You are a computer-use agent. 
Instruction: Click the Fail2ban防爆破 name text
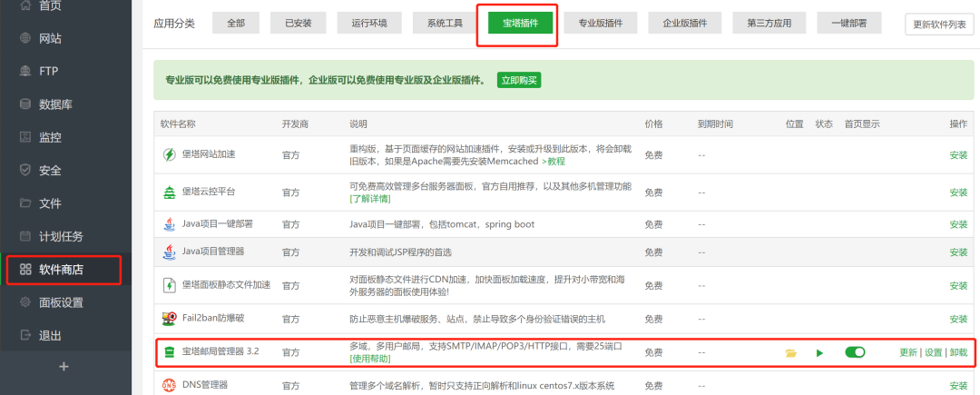tap(213, 318)
